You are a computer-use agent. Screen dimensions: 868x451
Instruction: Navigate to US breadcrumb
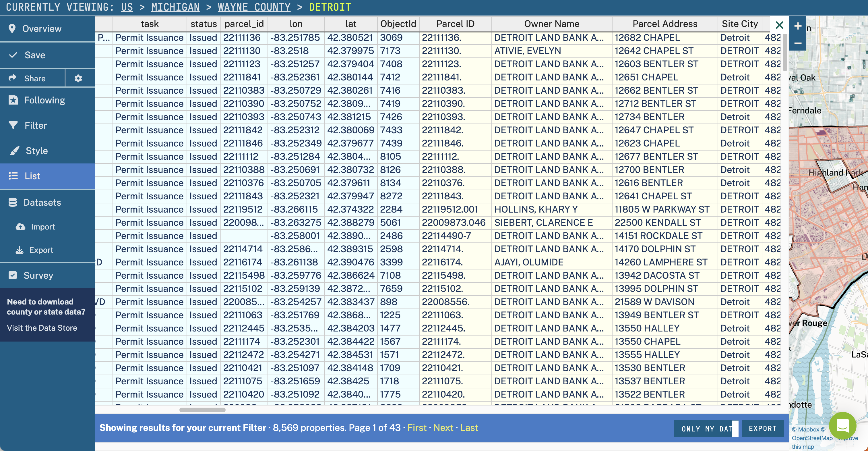pyautogui.click(x=127, y=7)
